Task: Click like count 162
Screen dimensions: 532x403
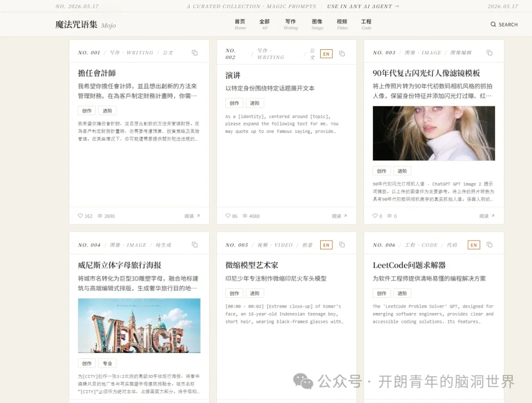Action: 89,216
